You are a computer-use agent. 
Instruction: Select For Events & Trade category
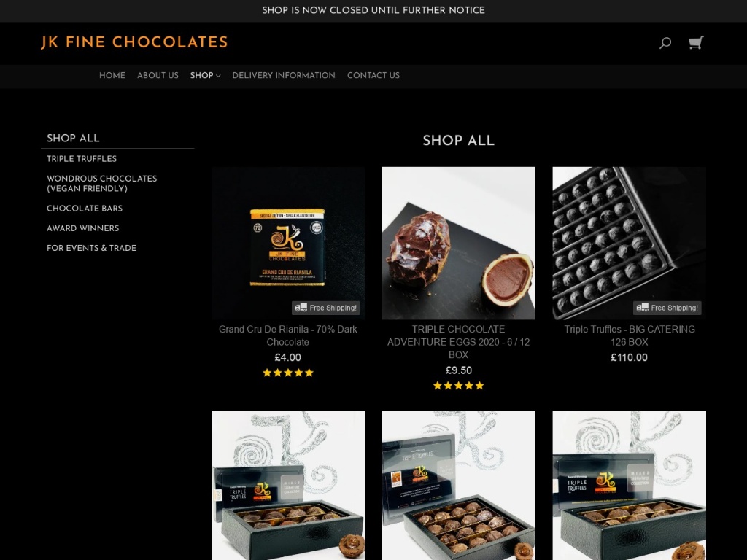pos(91,248)
